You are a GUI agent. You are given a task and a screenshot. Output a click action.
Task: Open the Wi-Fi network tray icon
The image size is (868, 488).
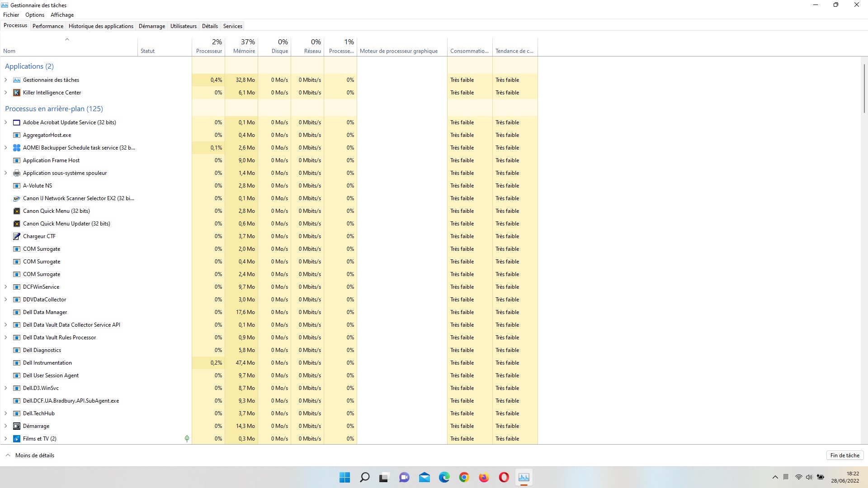(798, 477)
